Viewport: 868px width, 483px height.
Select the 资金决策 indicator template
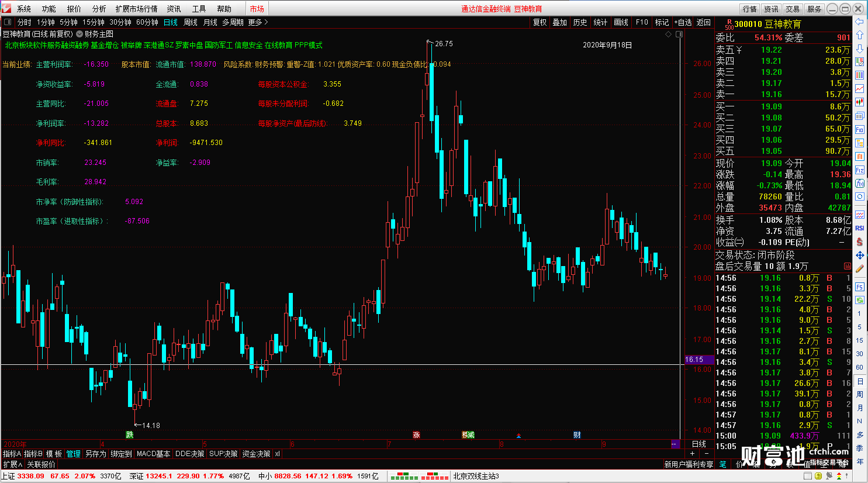coord(257,454)
